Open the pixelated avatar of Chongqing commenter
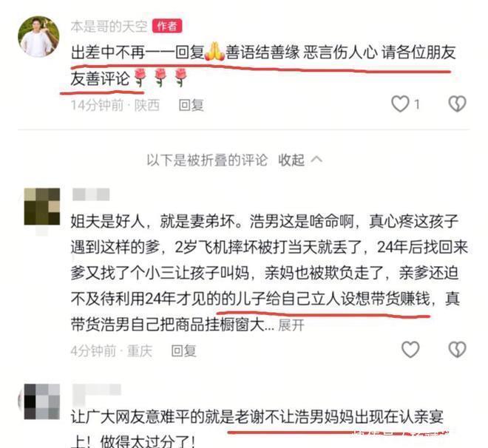 pyautogui.click(x=42, y=206)
